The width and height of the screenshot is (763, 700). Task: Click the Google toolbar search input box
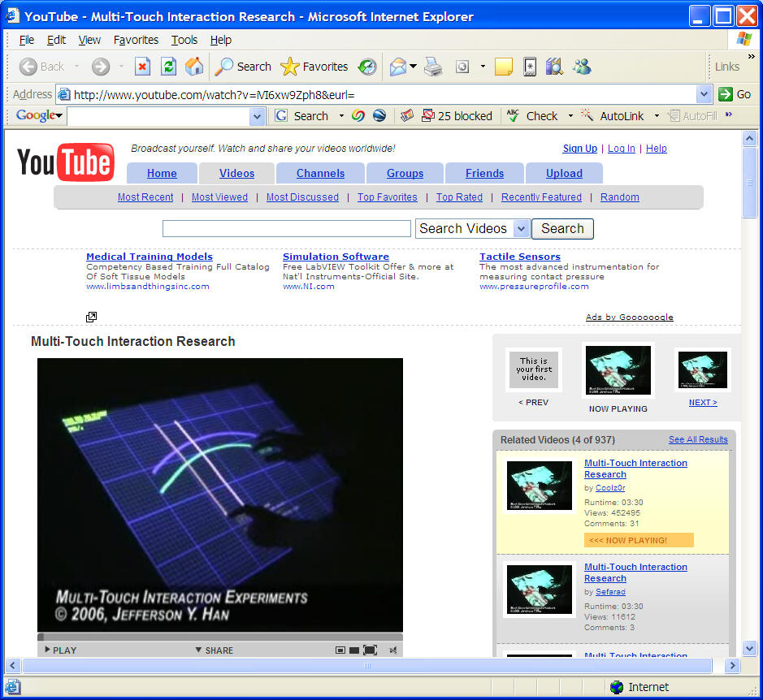(158, 117)
